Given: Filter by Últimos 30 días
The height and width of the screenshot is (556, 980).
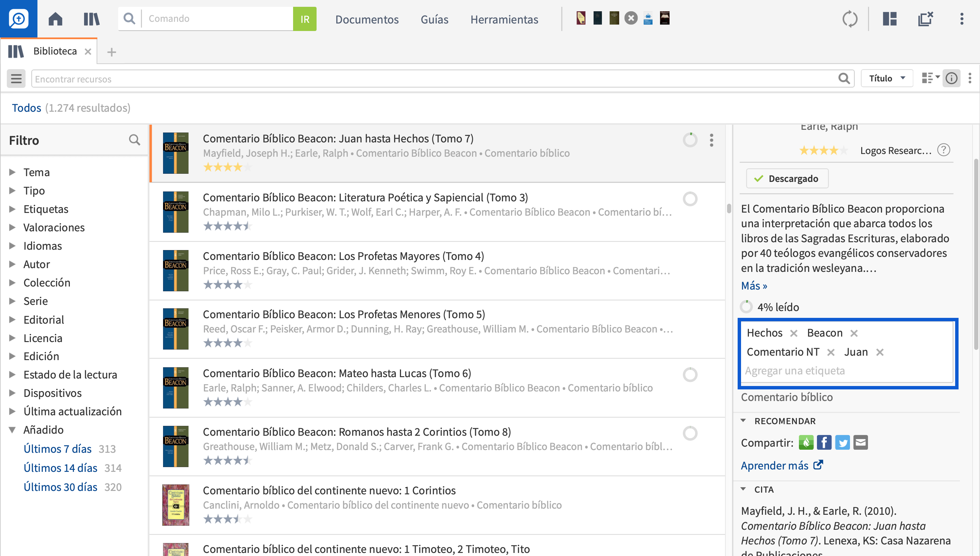Looking at the screenshot, I should [x=60, y=487].
